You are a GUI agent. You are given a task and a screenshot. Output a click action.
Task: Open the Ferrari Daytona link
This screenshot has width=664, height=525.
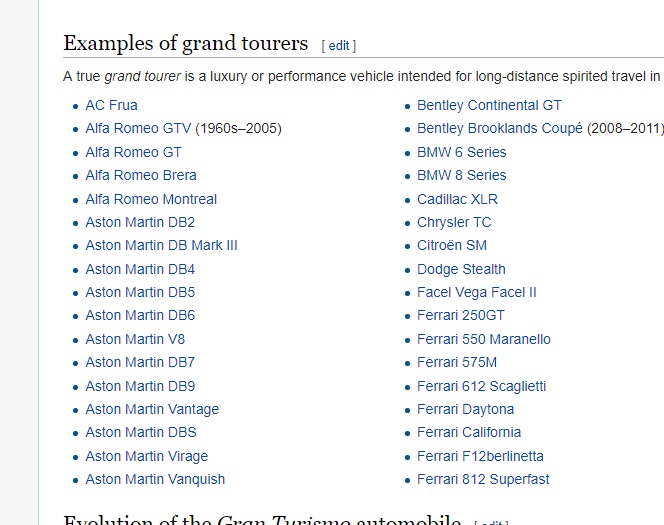click(465, 409)
